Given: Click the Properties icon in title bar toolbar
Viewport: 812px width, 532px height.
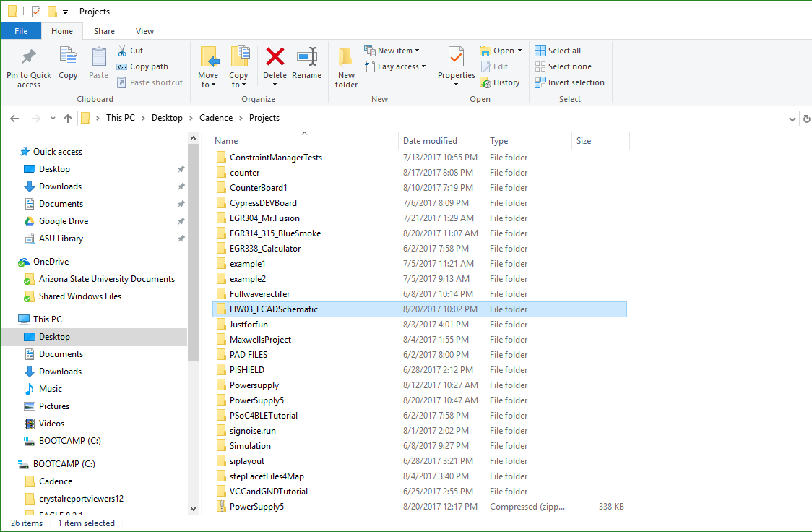Looking at the screenshot, I should [35, 12].
